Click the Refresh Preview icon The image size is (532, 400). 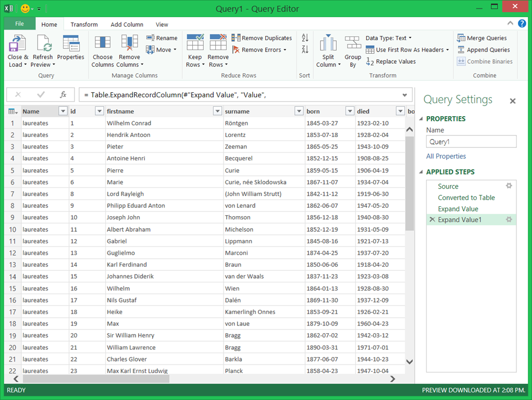(x=43, y=44)
